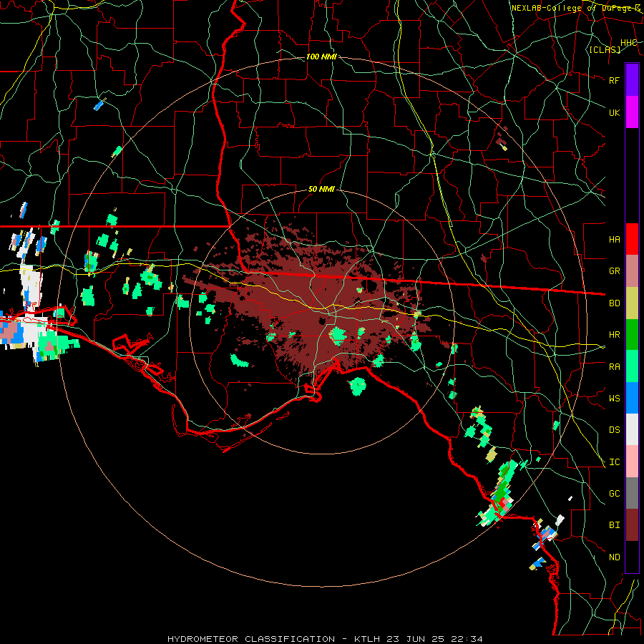Click the HA red legend swatch
Viewport: 644px width, 644px height.
632,239
